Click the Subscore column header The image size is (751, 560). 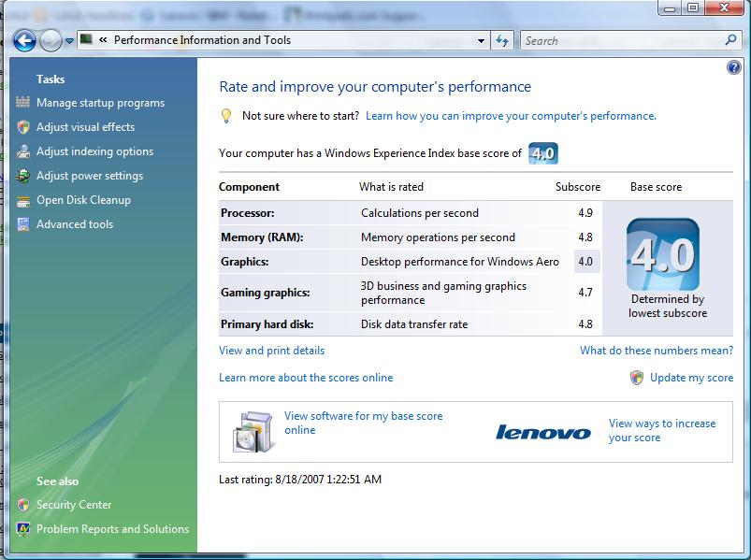578,187
